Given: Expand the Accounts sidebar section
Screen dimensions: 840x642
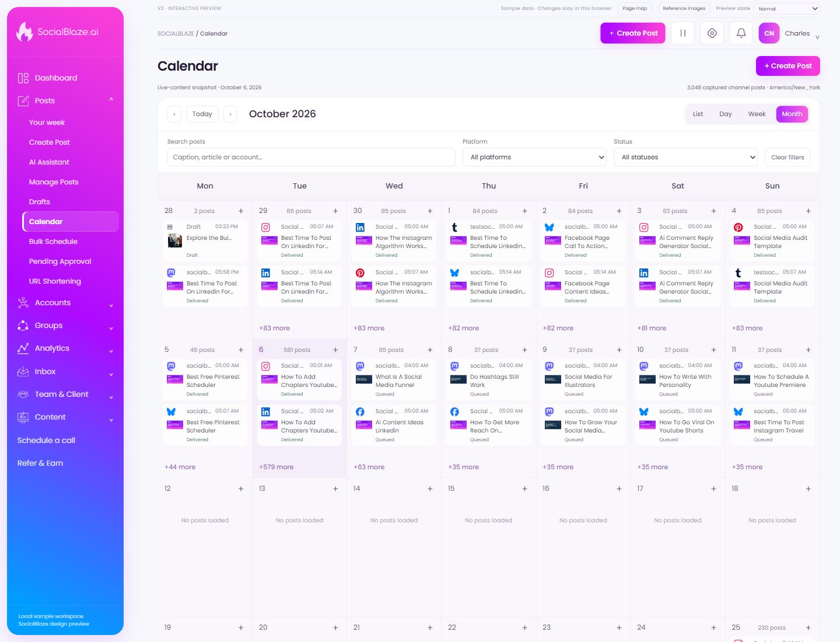Looking at the screenshot, I should coord(111,305).
